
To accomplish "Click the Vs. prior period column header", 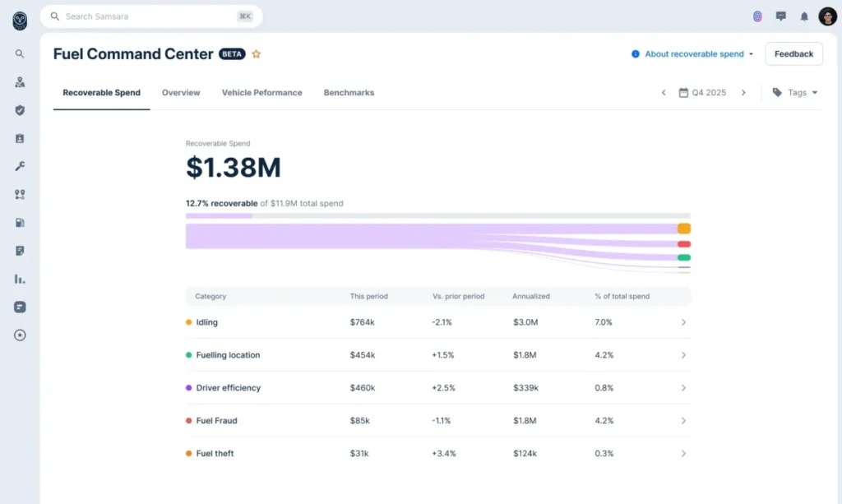I will pyautogui.click(x=459, y=296).
